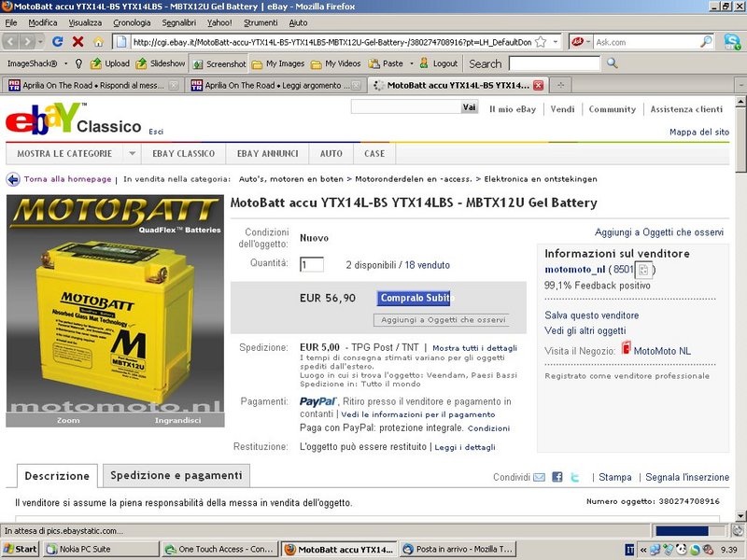Select the Descrizione tab
Image resolution: width=747 pixels, height=560 pixels.
pyautogui.click(x=57, y=476)
